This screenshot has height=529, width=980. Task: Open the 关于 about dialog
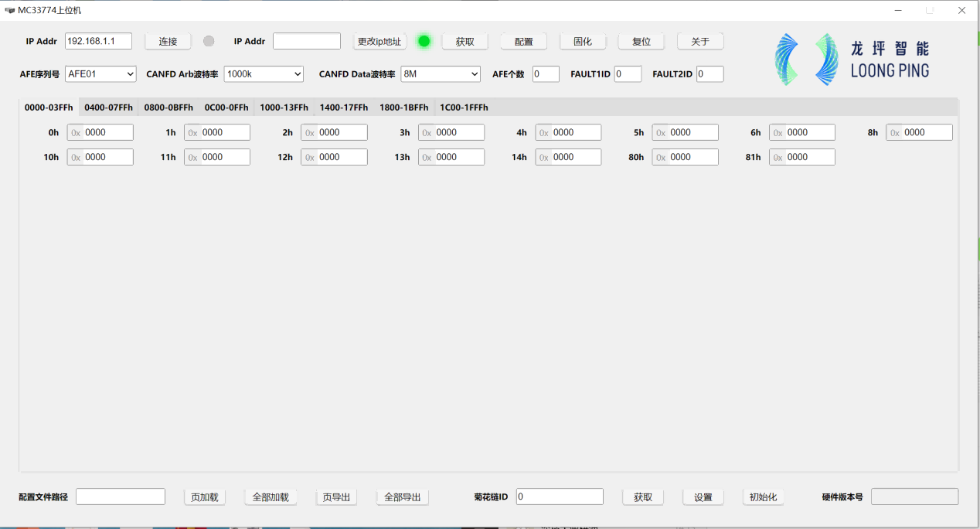pos(700,42)
